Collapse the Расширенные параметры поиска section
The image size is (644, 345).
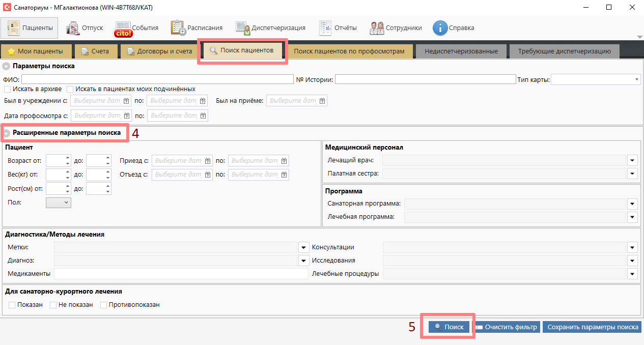(7, 133)
